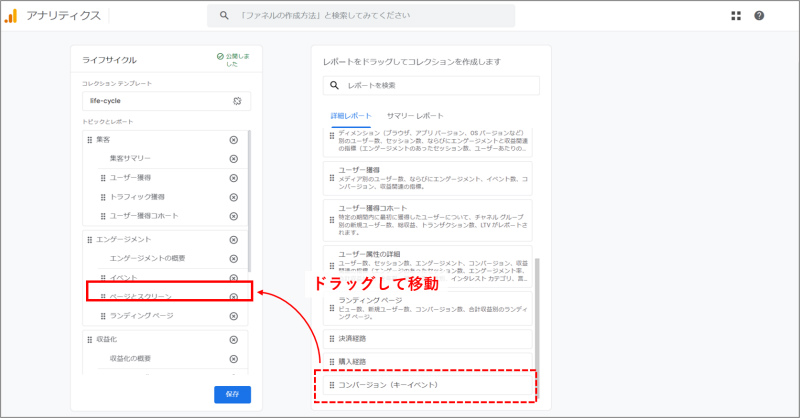Click the トラフィック獲得 row text
The height and width of the screenshot is (418, 800).
point(137,197)
